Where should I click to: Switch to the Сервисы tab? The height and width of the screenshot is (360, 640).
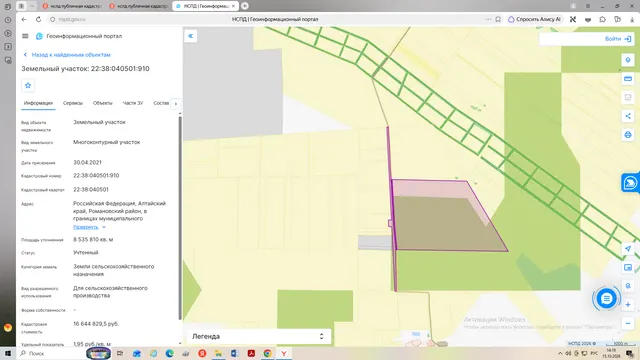73,103
